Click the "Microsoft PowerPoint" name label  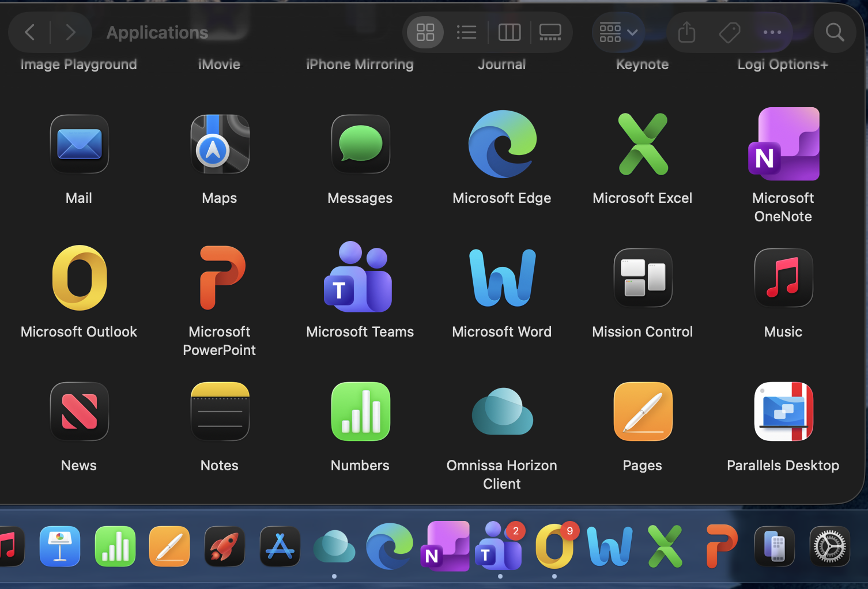click(220, 341)
